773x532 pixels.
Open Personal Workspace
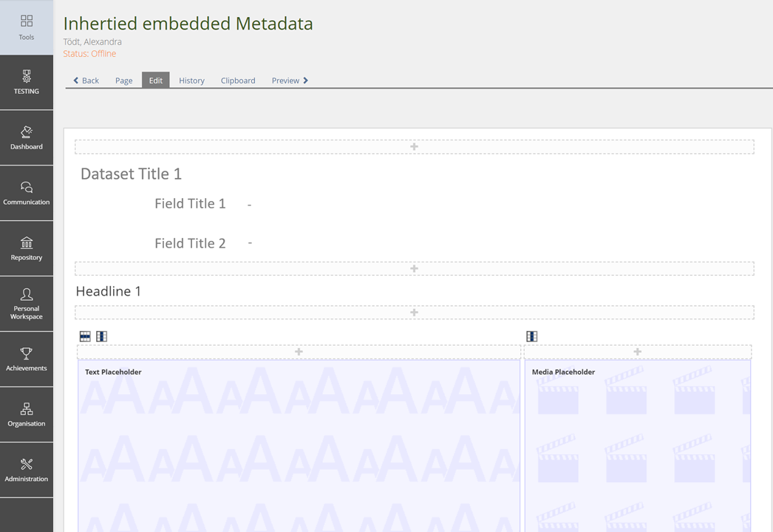coord(27,304)
